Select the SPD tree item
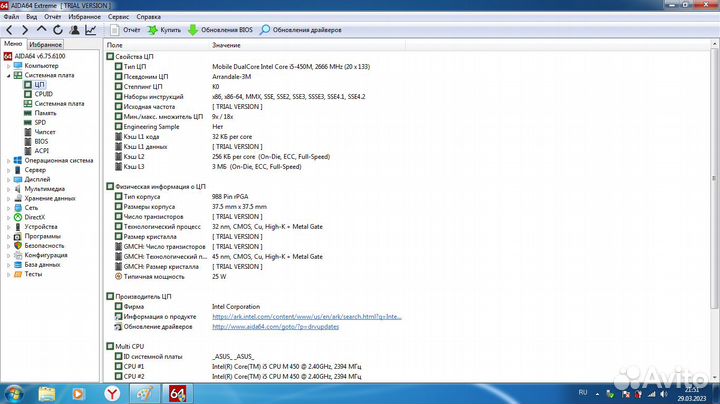 click(35, 123)
